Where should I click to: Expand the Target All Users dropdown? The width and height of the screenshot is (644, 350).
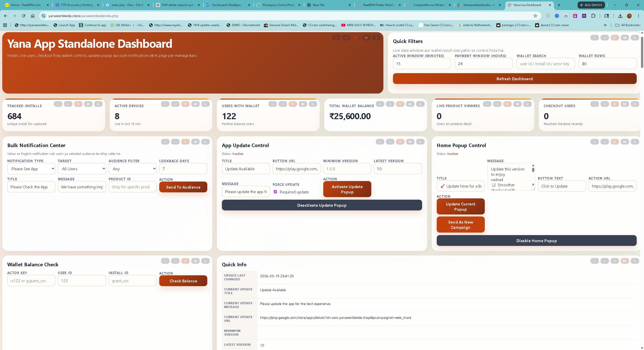click(82, 169)
